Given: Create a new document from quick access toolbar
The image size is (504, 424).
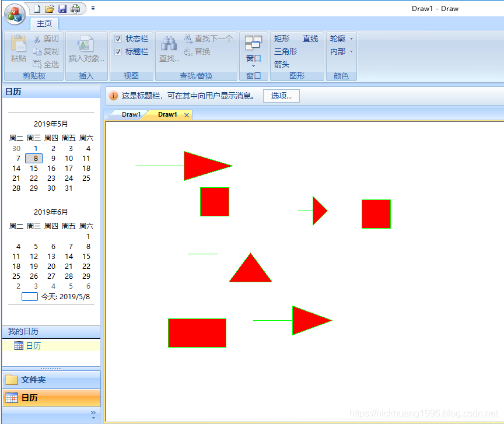Looking at the screenshot, I should [x=37, y=9].
